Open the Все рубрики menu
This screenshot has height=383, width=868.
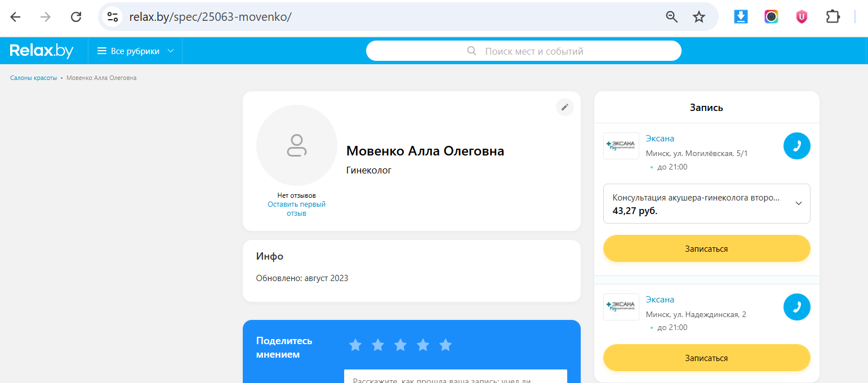pyautogui.click(x=136, y=51)
